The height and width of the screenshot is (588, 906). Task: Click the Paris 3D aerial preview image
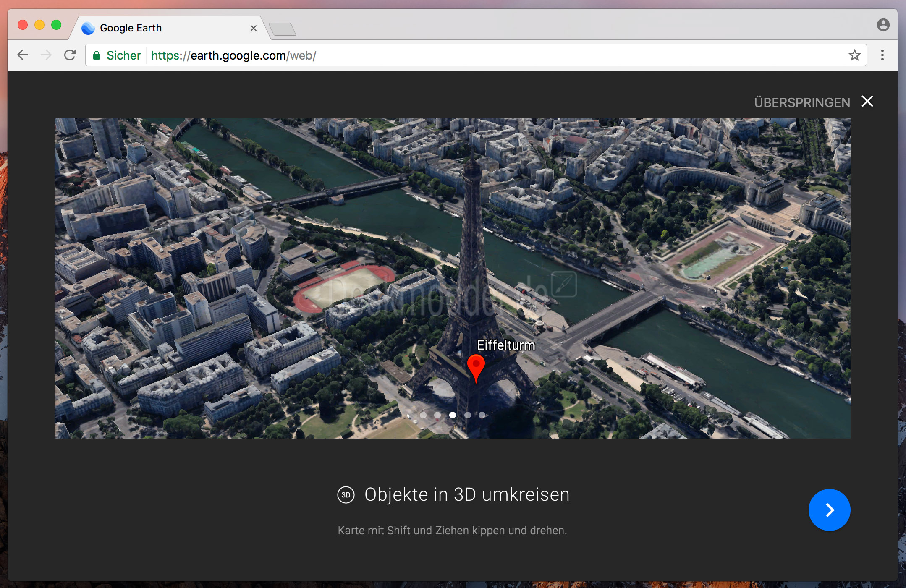click(452, 278)
